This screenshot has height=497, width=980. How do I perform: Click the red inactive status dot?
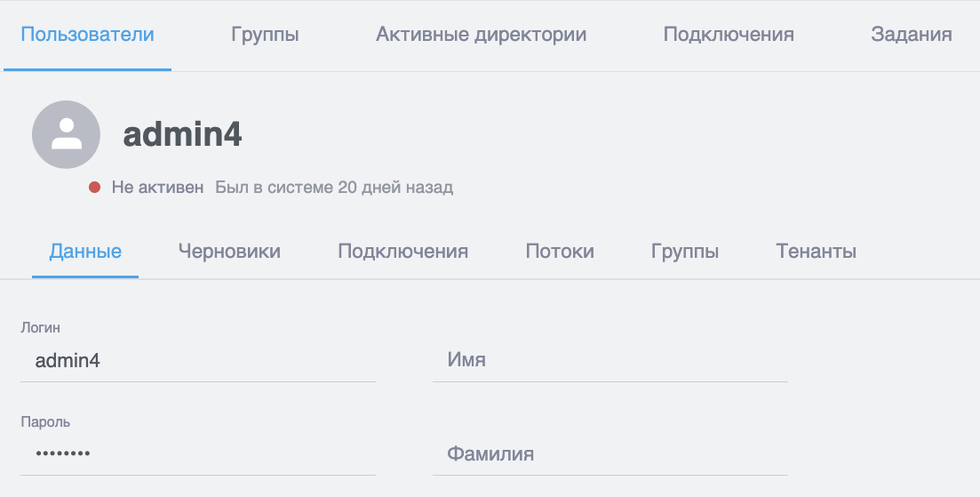(94, 188)
